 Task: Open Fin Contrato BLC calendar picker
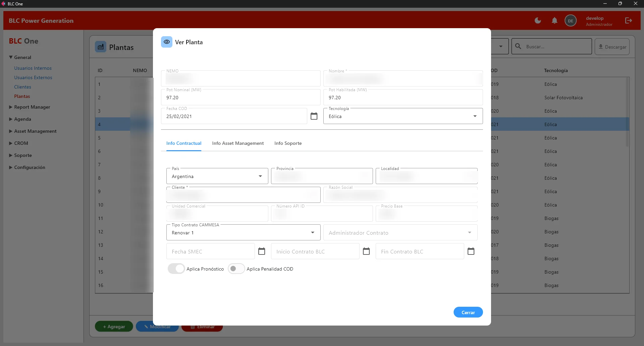point(471,251)
